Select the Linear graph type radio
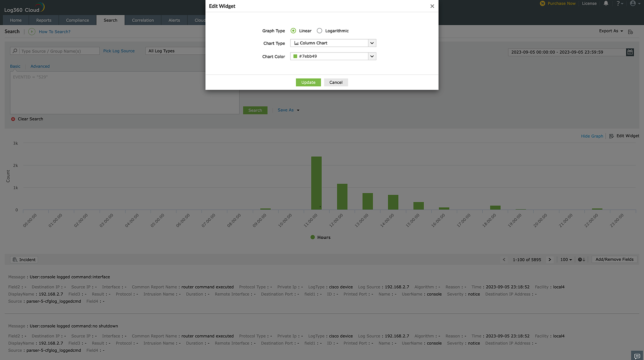 [293, 31]
